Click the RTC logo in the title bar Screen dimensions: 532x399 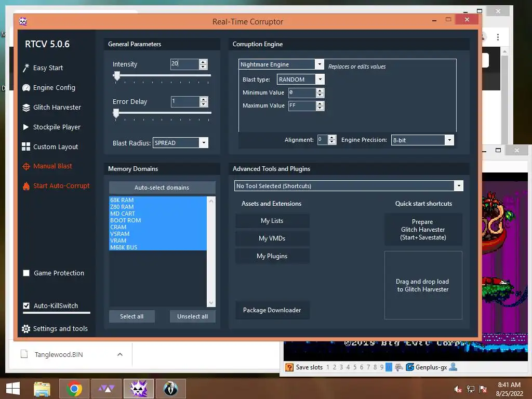(23, 21)
